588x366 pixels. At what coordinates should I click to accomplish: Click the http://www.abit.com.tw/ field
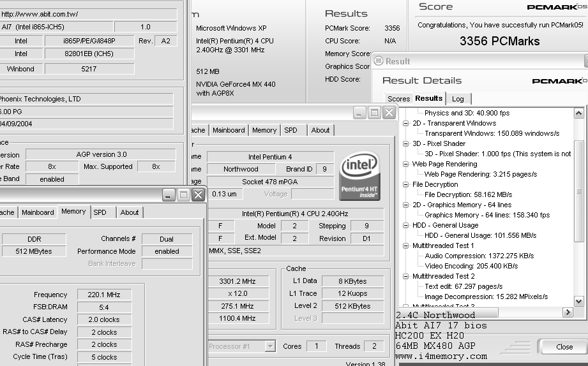point(87,14)
